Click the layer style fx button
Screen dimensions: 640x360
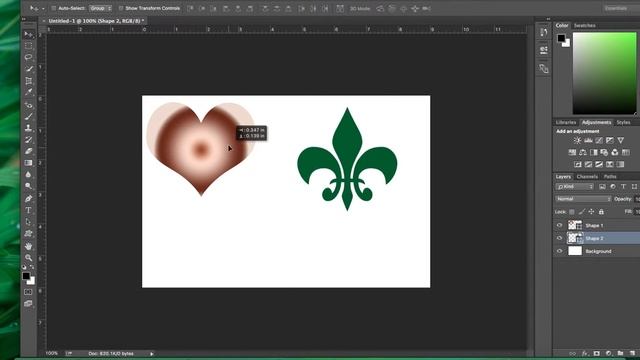pyautogui.click(x=585, y=353)
